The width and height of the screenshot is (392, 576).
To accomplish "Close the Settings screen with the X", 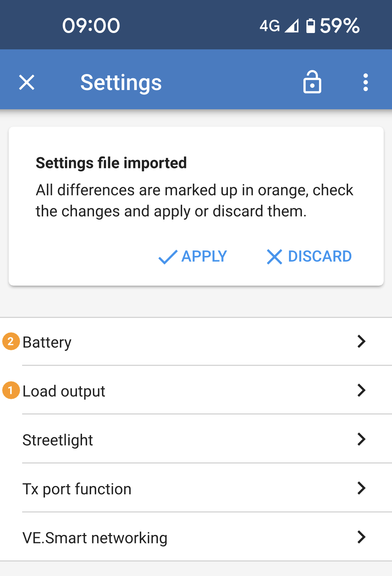I will point(26,82).
